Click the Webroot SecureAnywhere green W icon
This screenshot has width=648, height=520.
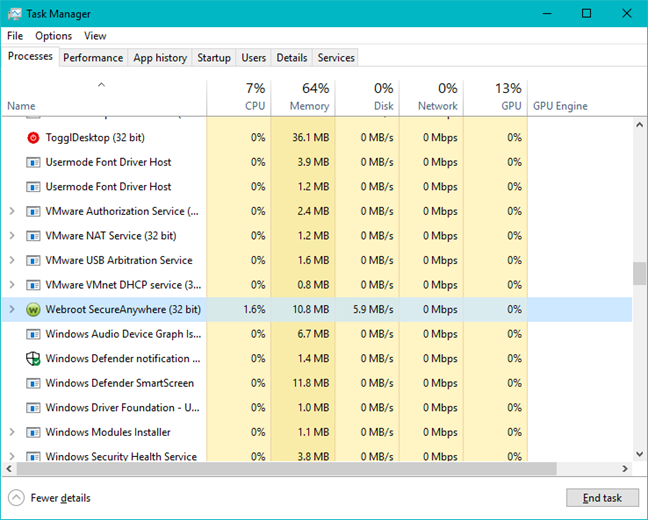(x=33, y=310)
